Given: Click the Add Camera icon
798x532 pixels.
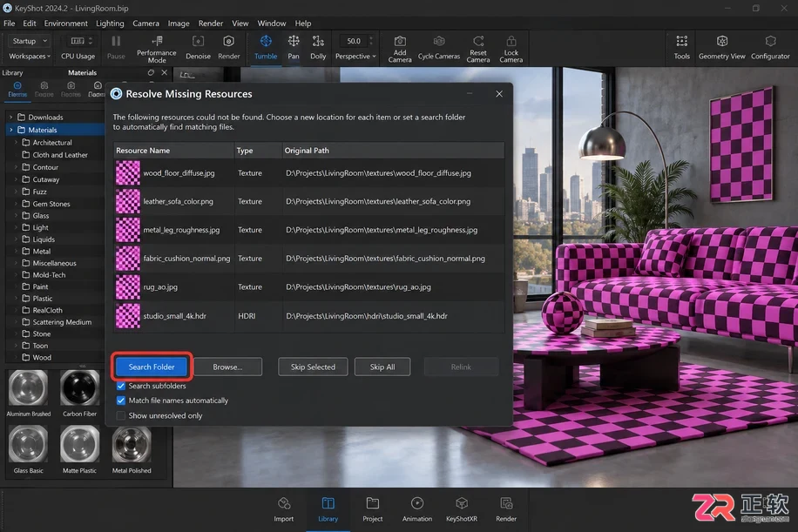Looking at the screenshot, I should pos(400,49).
